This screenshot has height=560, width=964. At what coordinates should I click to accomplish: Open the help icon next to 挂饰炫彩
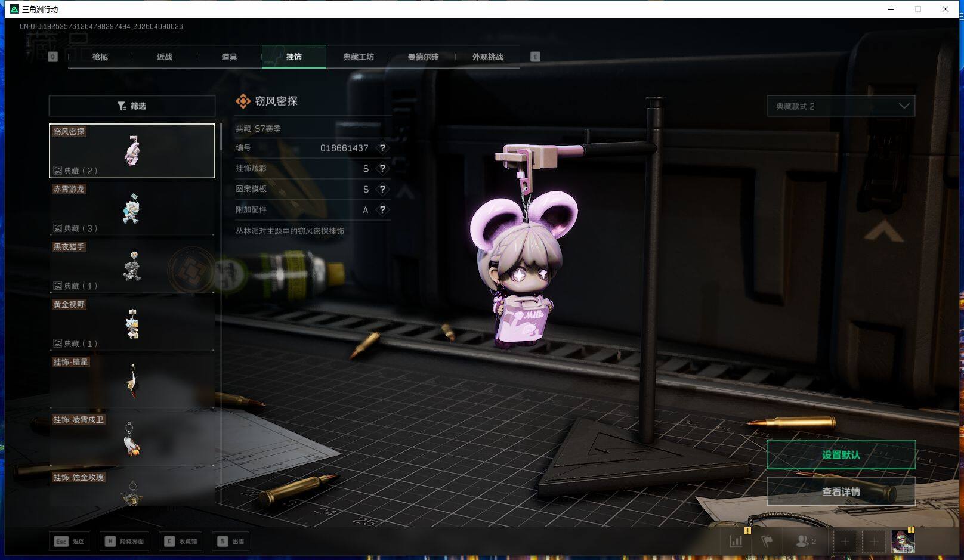(382, 169)
